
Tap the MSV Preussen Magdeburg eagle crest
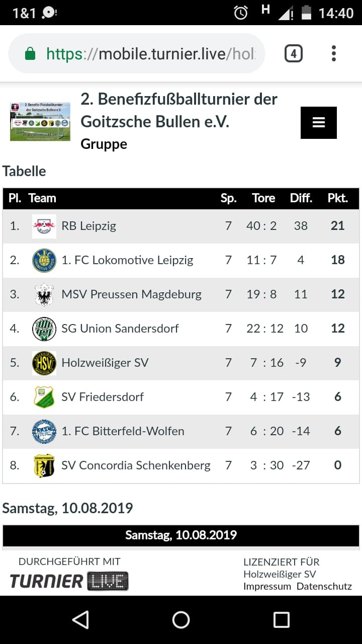point(44,294)
